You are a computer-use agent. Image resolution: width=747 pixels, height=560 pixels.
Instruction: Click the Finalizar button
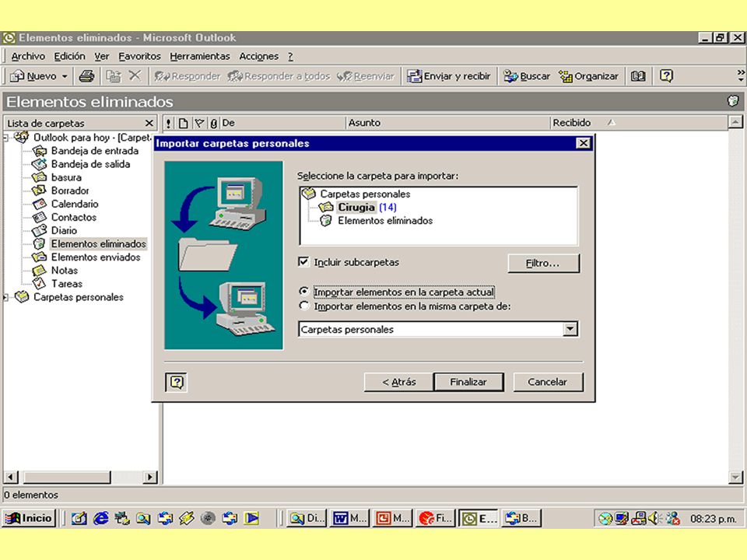point(468,382)
